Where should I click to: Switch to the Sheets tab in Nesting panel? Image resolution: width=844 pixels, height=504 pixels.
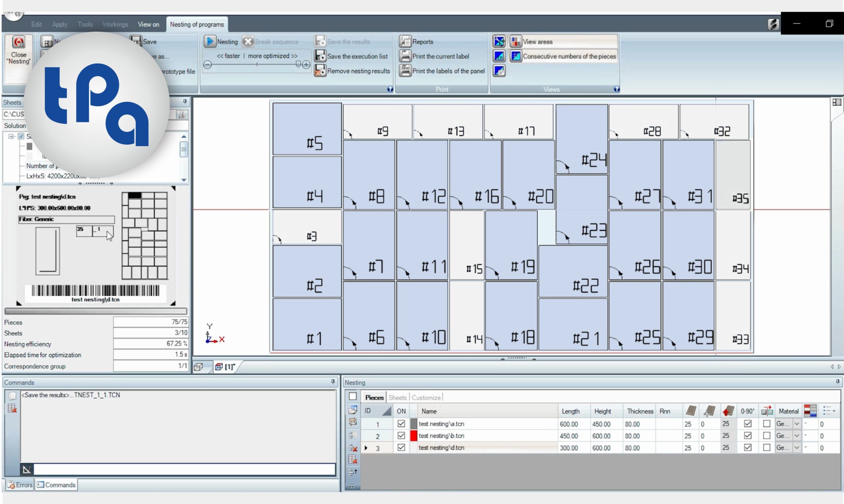[397, 397]
